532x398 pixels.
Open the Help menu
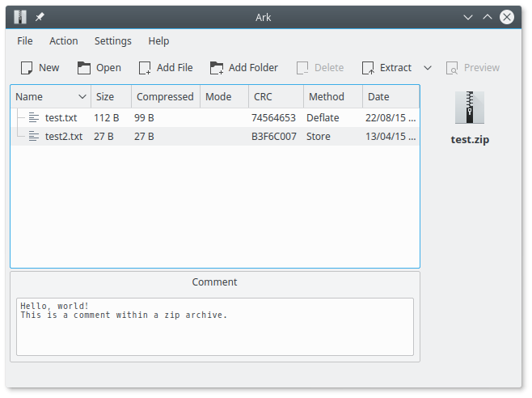pyautogui.click(x=158, y=40)
